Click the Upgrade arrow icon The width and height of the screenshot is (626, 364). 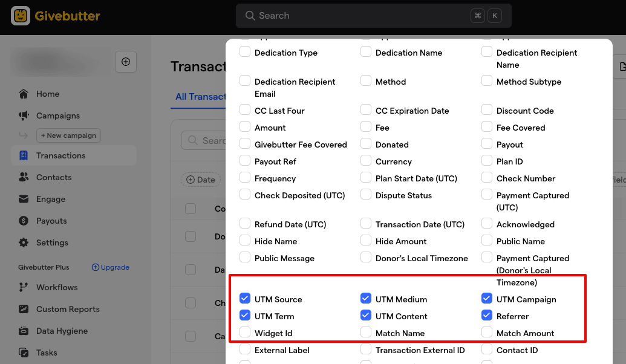96,267
